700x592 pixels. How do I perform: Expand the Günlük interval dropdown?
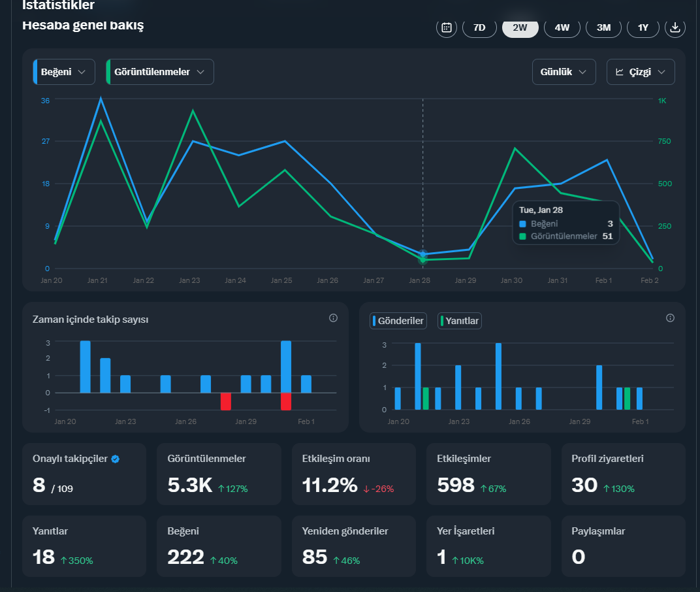[x=564, y=72]
